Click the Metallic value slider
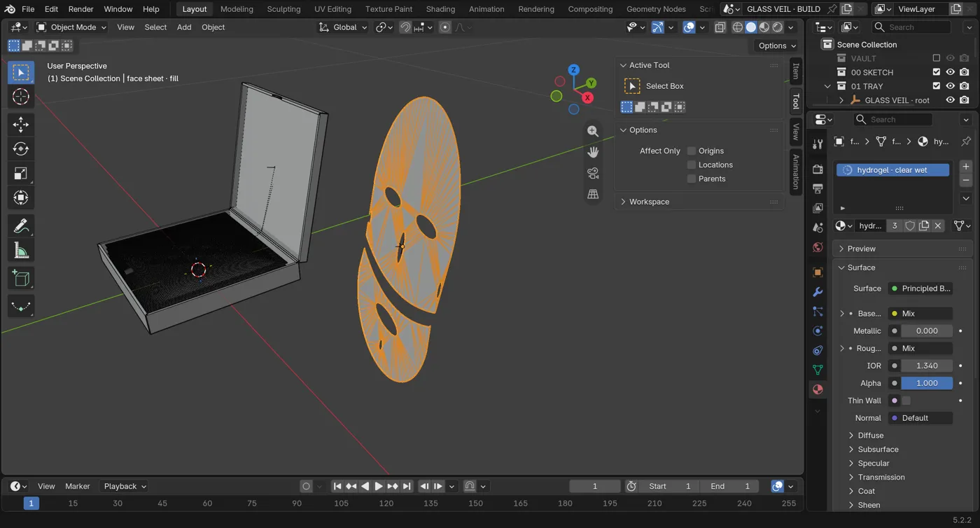The width and height of the screenshot is (980, 528). tap(927, 331)
